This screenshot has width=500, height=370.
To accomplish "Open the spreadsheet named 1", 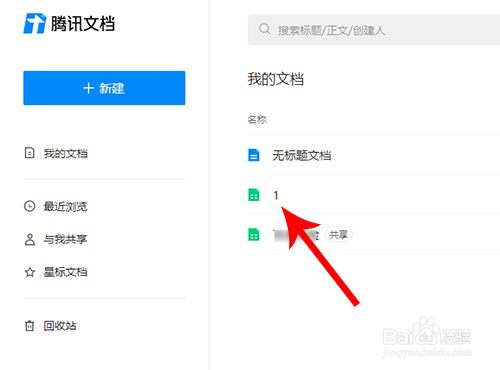I will click(276, 195).
